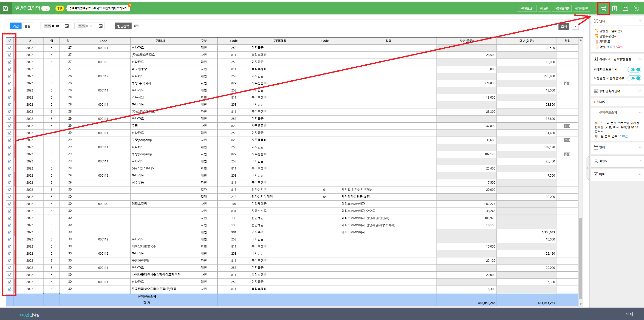Select the 기간 tab
The height and width of the screenshot is (320, 644).
(16, 26)
